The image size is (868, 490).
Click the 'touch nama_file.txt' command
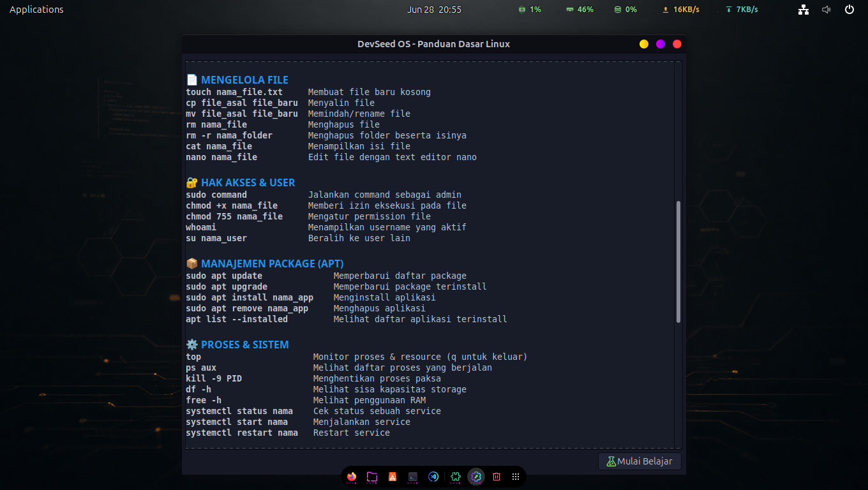pyautogui.click(x=234, y=92)
